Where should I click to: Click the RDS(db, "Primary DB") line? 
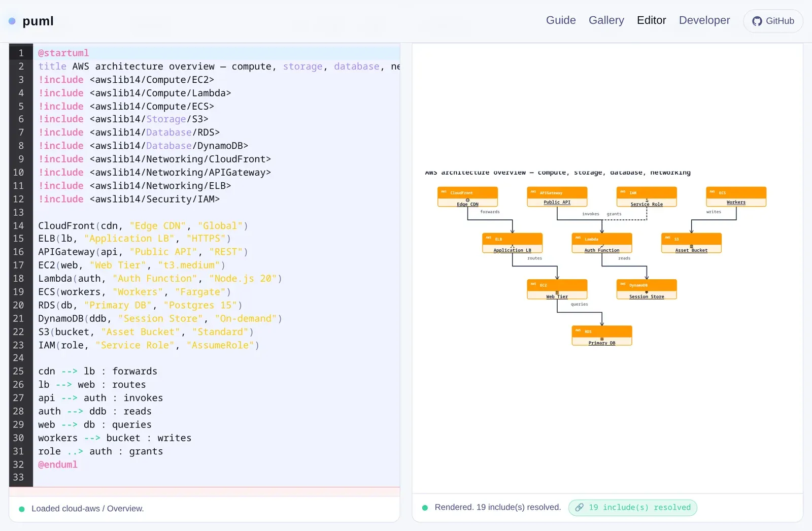pos(216,305)
